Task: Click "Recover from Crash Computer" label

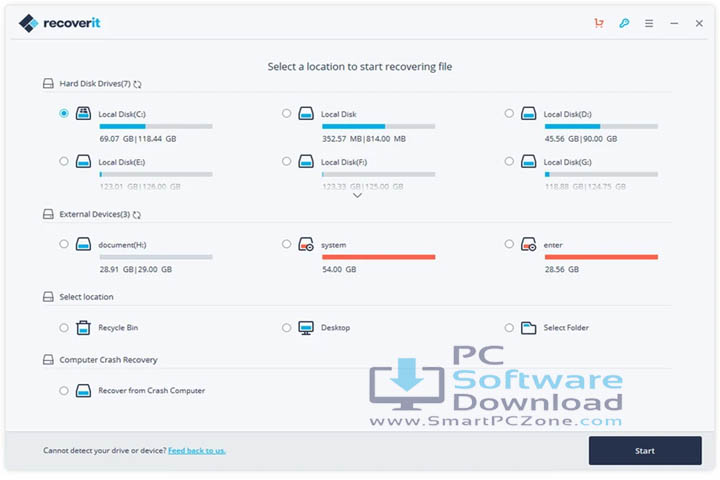Action: pos(152,390)
